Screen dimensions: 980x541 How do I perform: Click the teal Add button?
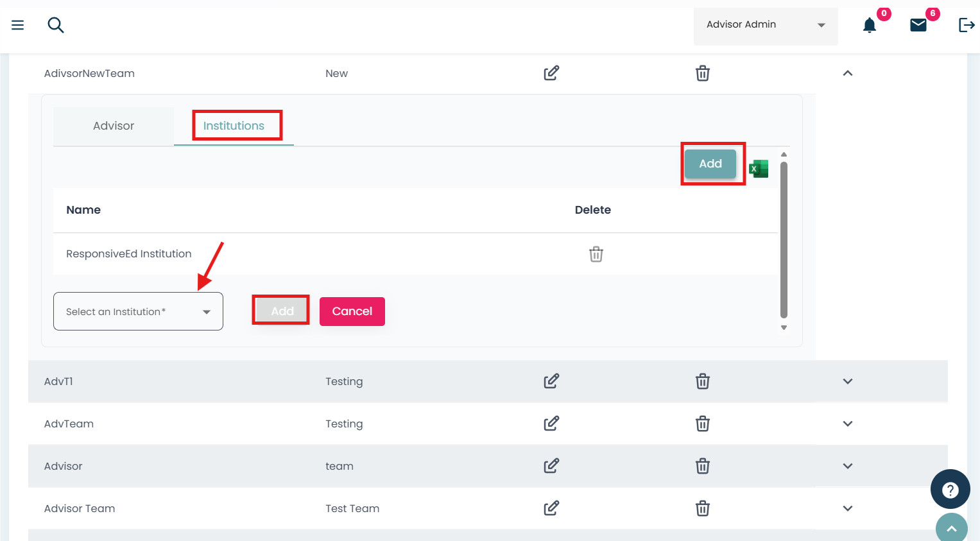pyautogui.click(x=710, y=164)
